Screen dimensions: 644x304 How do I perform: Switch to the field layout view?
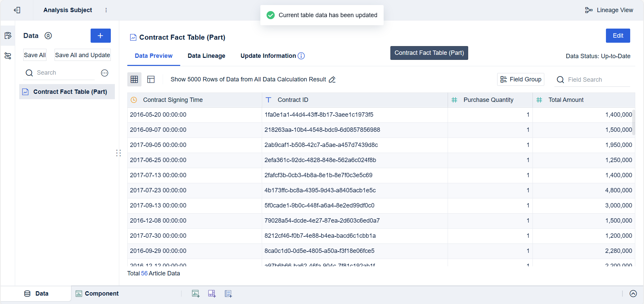point(151,79)
